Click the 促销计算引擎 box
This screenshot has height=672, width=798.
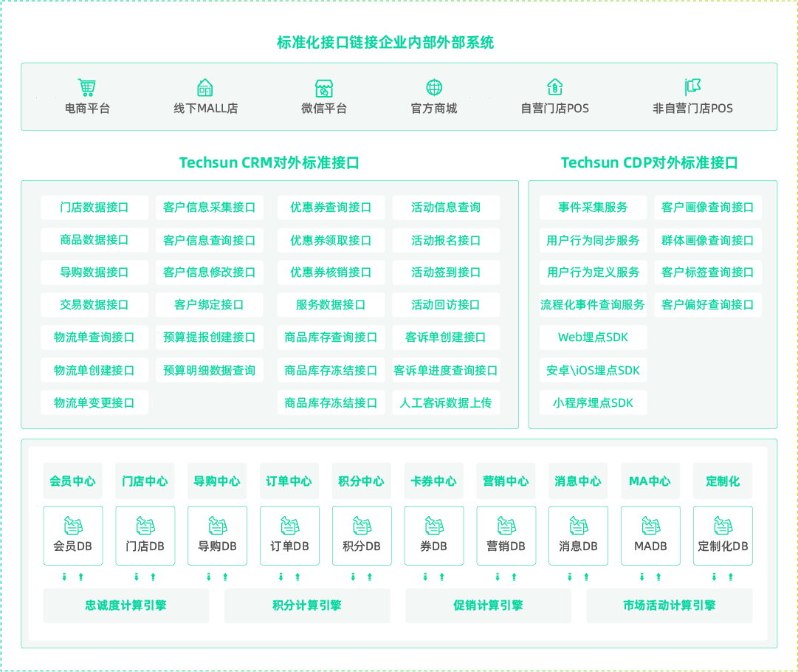[489, 606]
